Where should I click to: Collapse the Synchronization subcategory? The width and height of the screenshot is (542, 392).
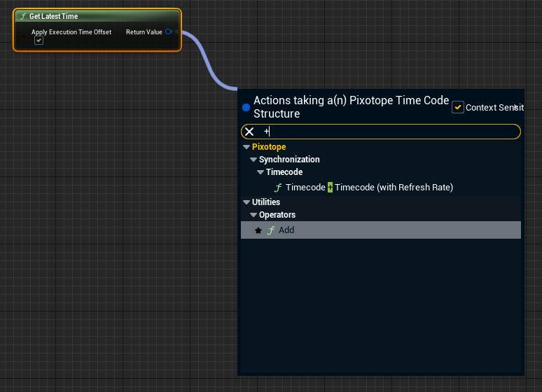[253, 160]
